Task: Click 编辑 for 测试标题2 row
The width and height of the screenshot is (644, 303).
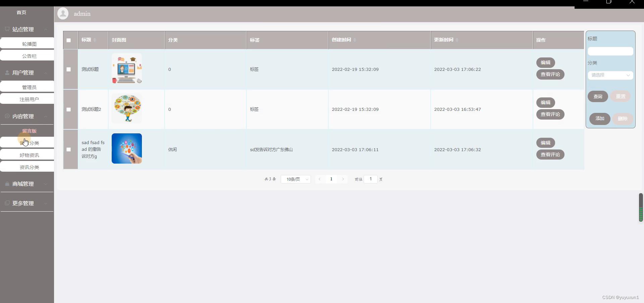Action: click(x=546, y=102)
